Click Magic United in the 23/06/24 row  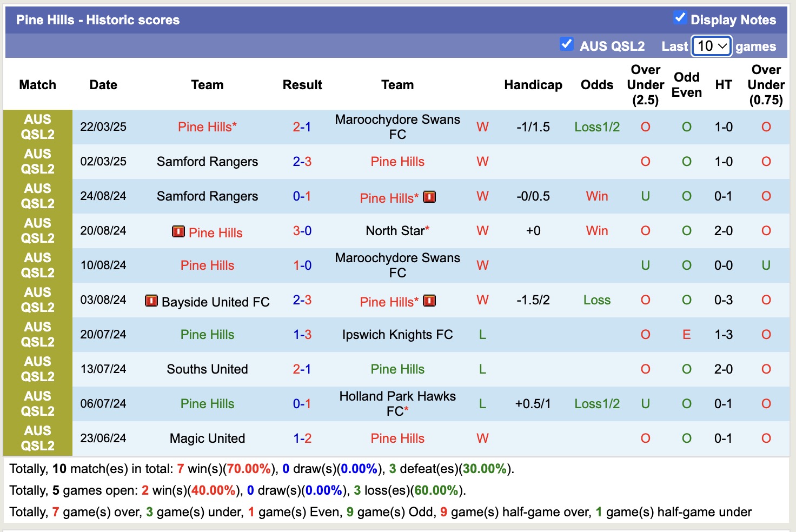click(207, 438)
